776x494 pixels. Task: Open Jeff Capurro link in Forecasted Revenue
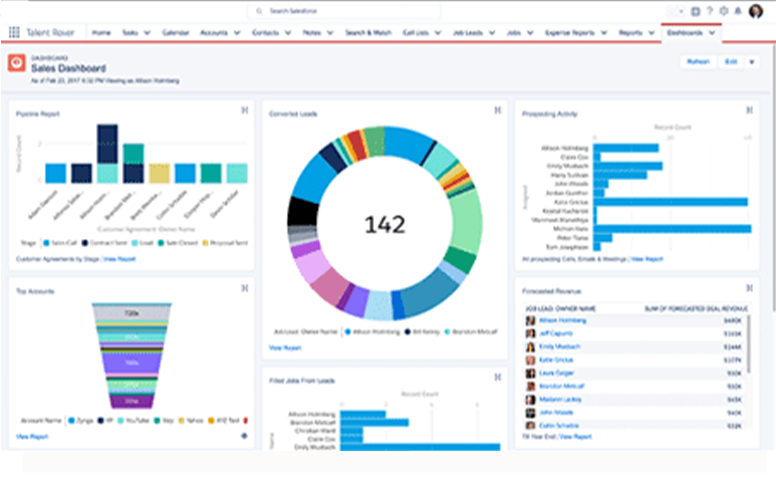tap(556, 334)
